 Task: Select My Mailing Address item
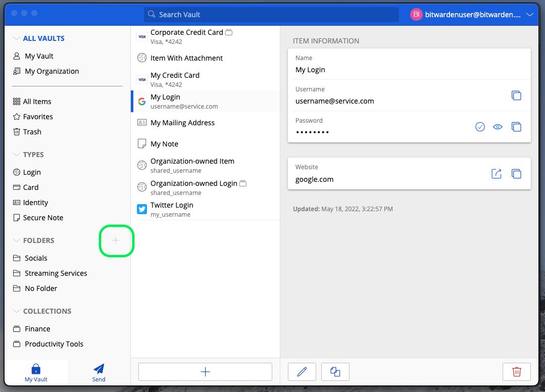click(206, 123)
